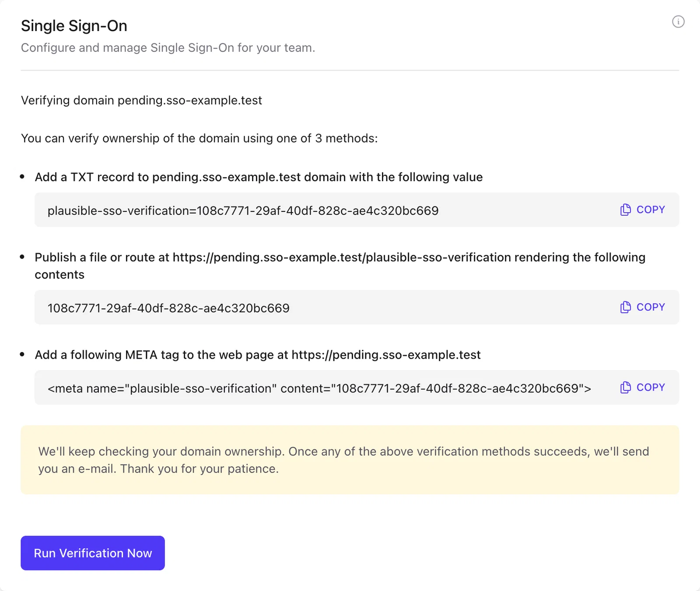Click the Single Sign-On heading
This screenshot has height=591, width=700.
(74, 26)
